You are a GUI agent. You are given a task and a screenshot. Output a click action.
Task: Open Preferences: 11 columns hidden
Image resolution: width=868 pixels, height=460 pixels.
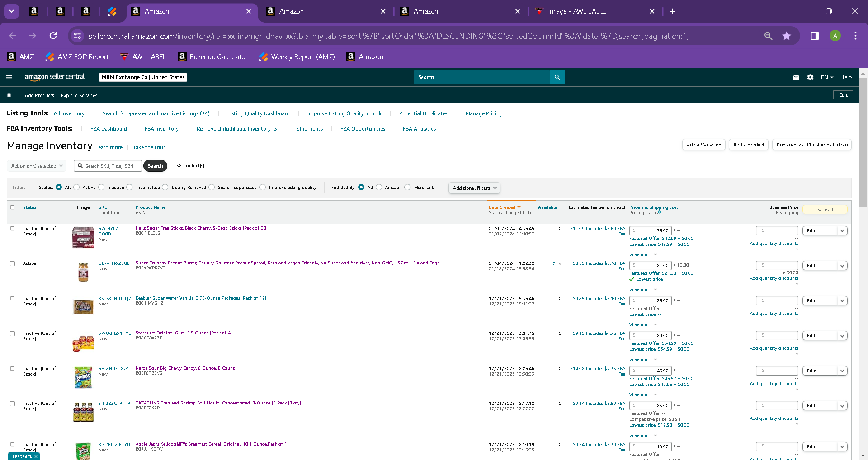812,145
